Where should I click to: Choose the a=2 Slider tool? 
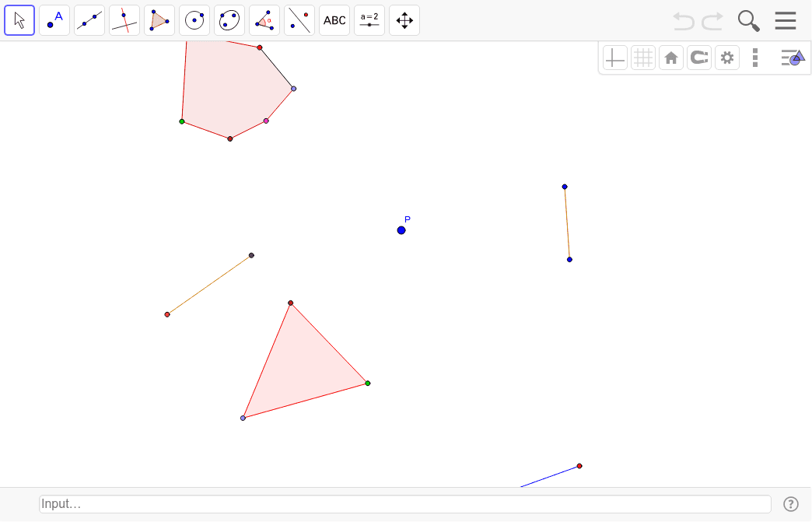[369, 21]
